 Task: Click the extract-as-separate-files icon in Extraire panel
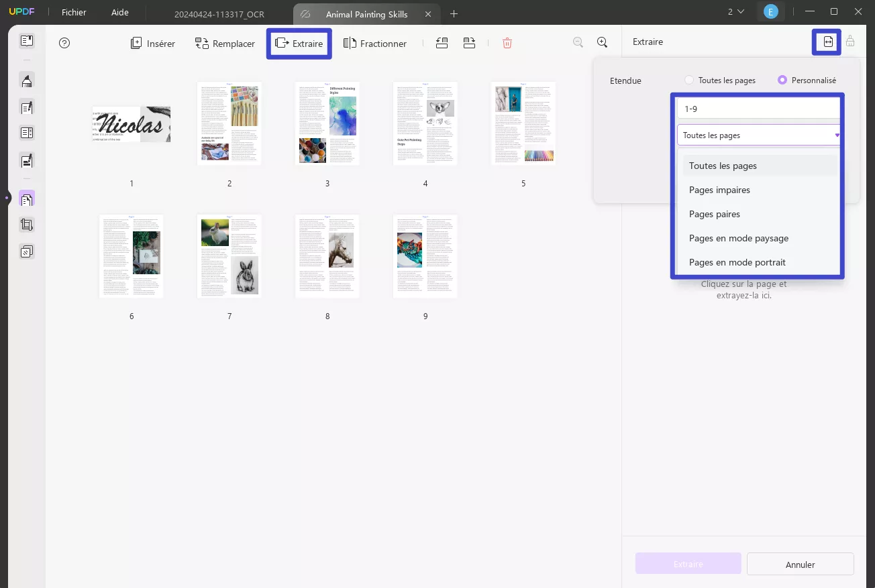pyautogui.click(x=828, y=42)
